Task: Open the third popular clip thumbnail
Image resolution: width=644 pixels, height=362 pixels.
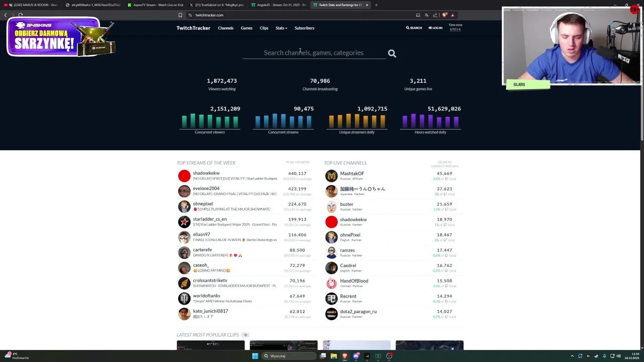Action: click(x=356, y=345)
